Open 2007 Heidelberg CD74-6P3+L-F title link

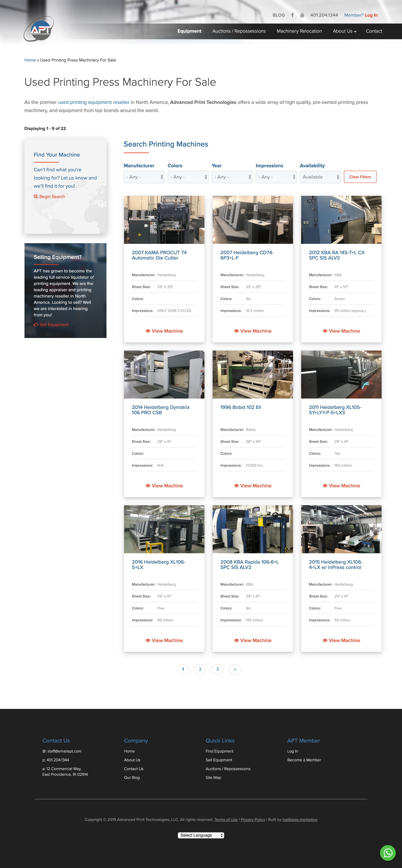tap(247, 255)
